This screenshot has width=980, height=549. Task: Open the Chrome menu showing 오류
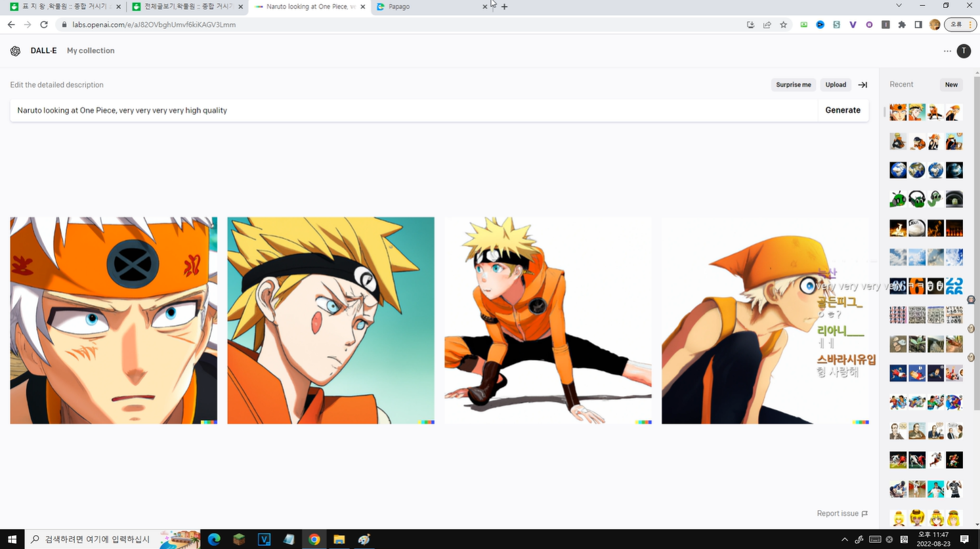point(960,25)
